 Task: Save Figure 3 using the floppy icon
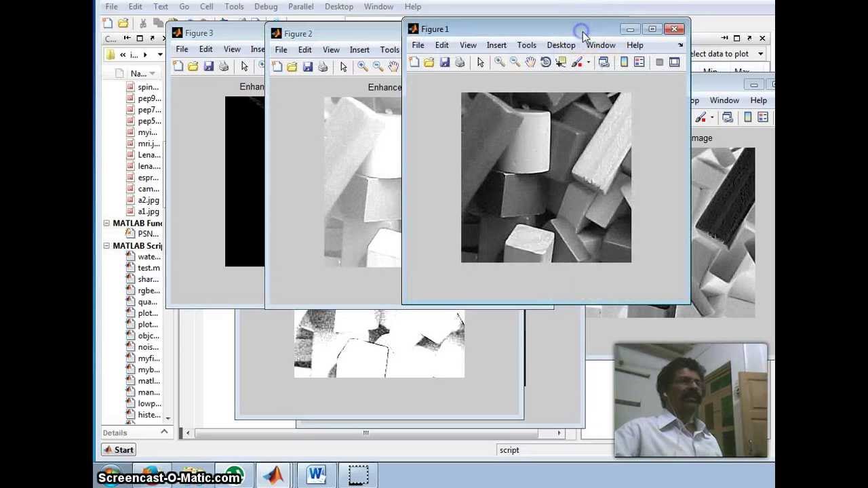pyautogui.click(x=209, y=66)
